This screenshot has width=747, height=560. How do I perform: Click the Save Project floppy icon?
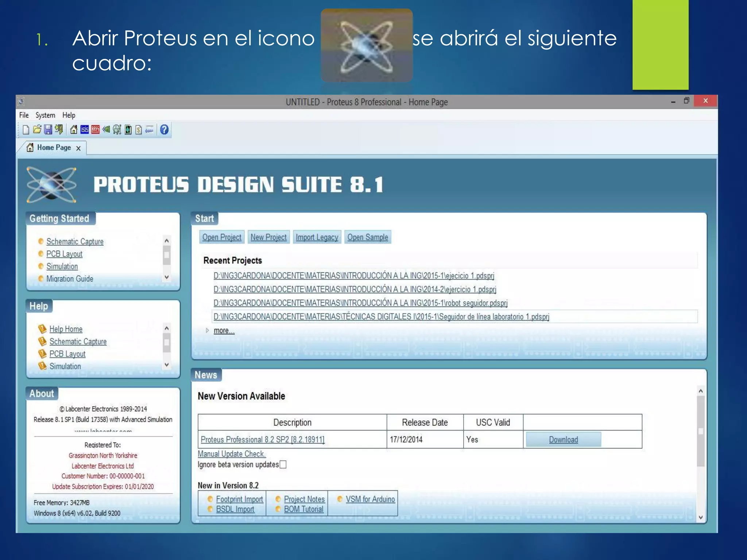coord(48,130)
